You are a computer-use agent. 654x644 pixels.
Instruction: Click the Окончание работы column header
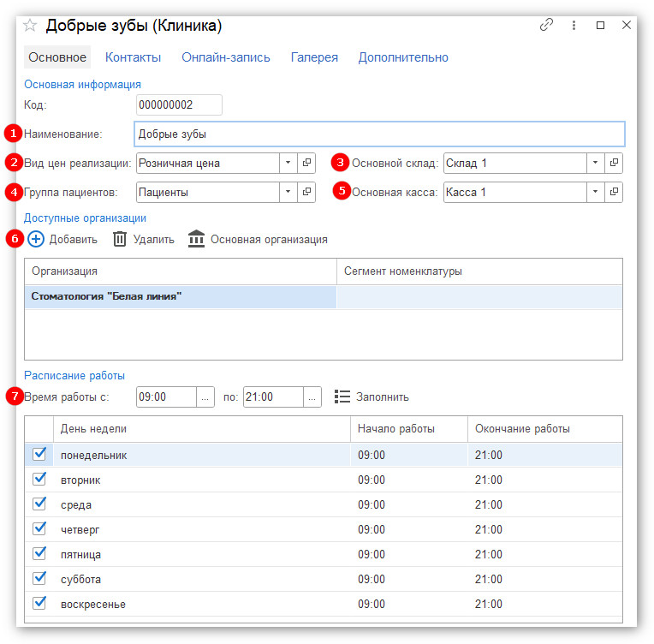pyautogui.click(x=544, y=429)
